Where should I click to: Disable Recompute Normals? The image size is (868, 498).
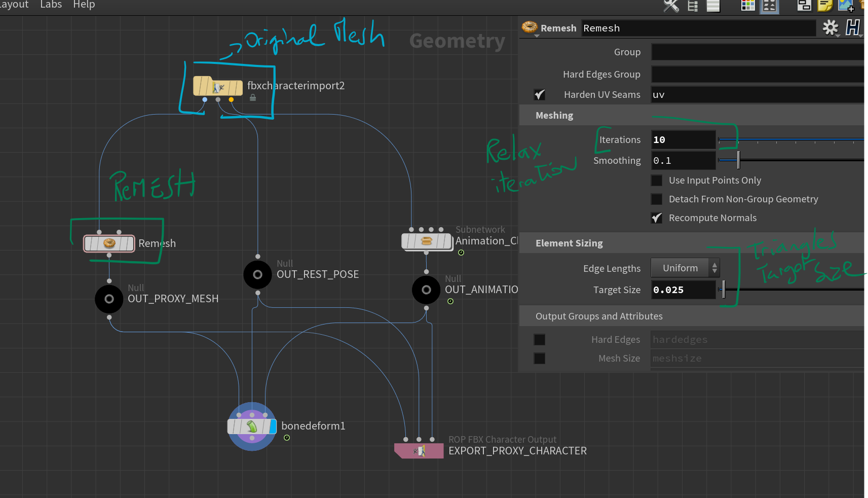656,218
